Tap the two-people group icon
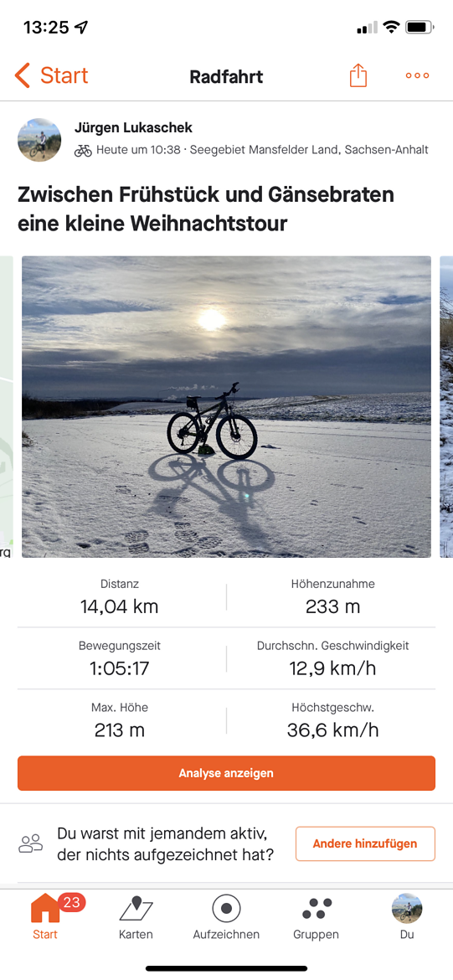453x980 pixels. (x=31, y=843)
